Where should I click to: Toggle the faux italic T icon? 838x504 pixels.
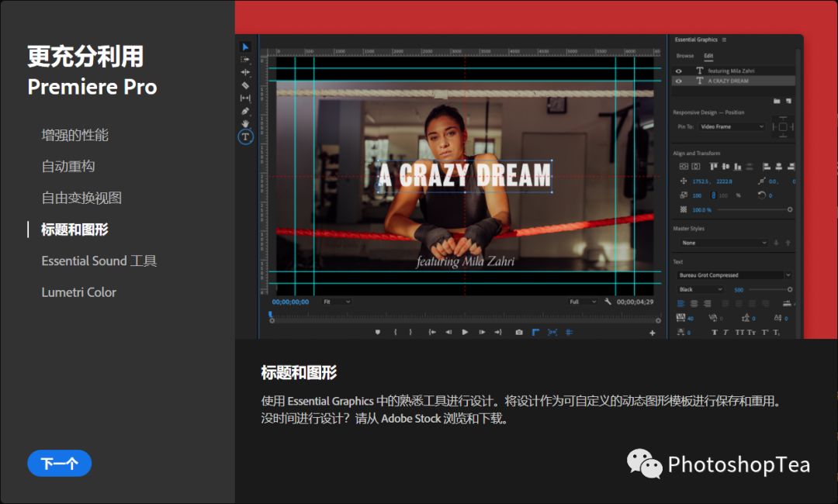click(725, 332)
